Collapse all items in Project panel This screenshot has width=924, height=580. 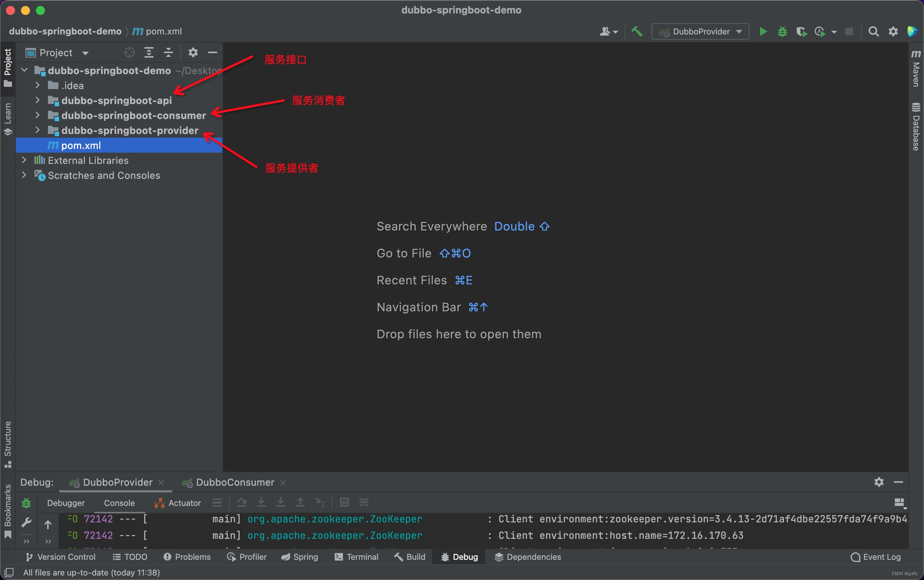pyautogui.click(x=168, y=52)
